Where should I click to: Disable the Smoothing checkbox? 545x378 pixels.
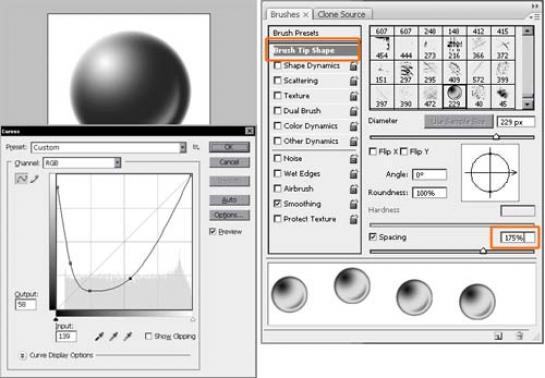click(x=277, y=204)
